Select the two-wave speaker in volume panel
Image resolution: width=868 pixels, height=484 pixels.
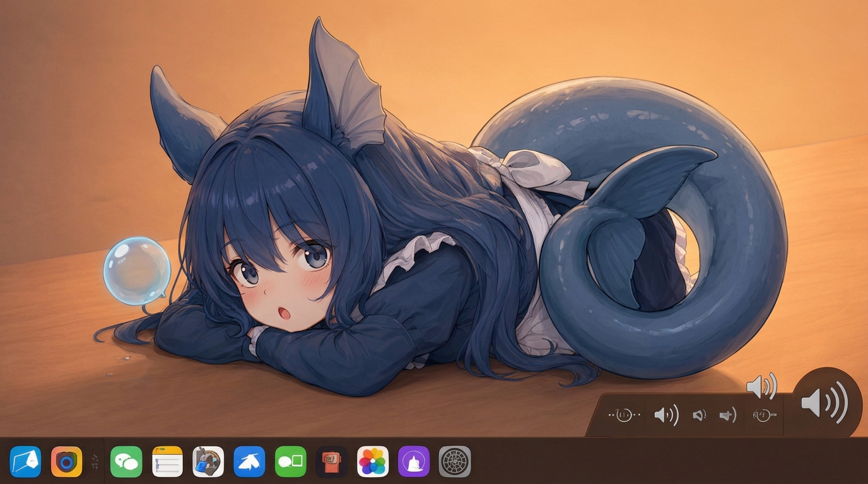click(666, 415)
